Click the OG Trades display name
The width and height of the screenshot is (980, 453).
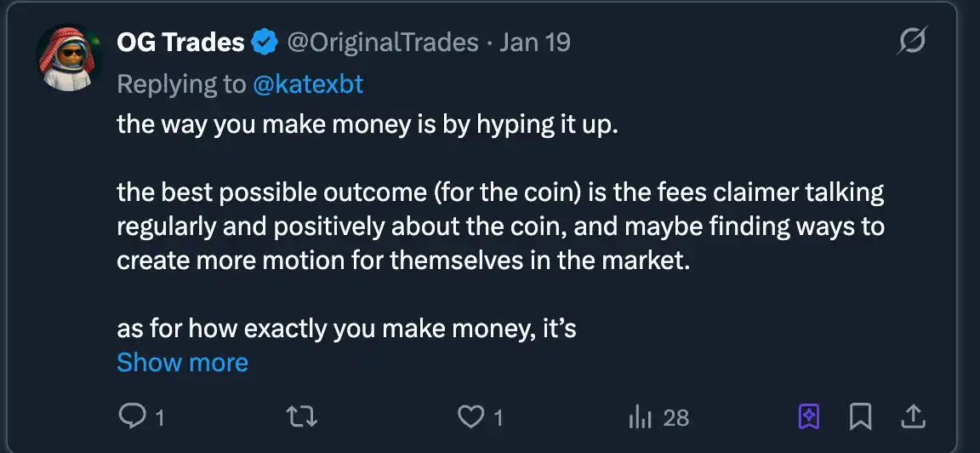click(x=180, y=43)
